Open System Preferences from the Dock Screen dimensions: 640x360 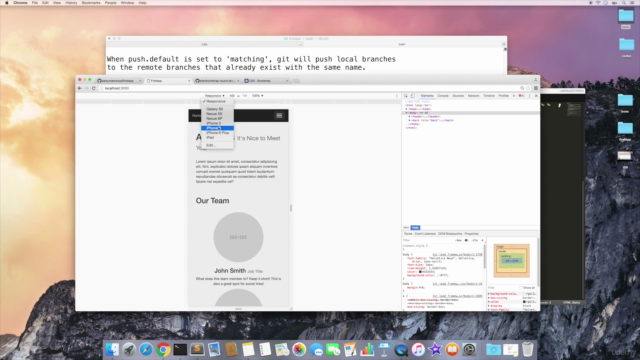coord(469,349)
